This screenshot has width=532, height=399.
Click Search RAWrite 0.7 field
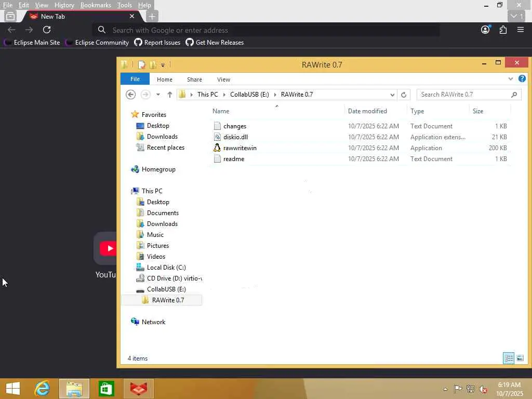(x=469, y=95)
